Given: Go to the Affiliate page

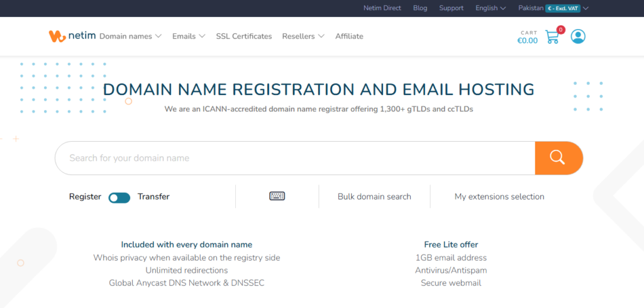Looking at the screenshot, I should pos(349,36).
